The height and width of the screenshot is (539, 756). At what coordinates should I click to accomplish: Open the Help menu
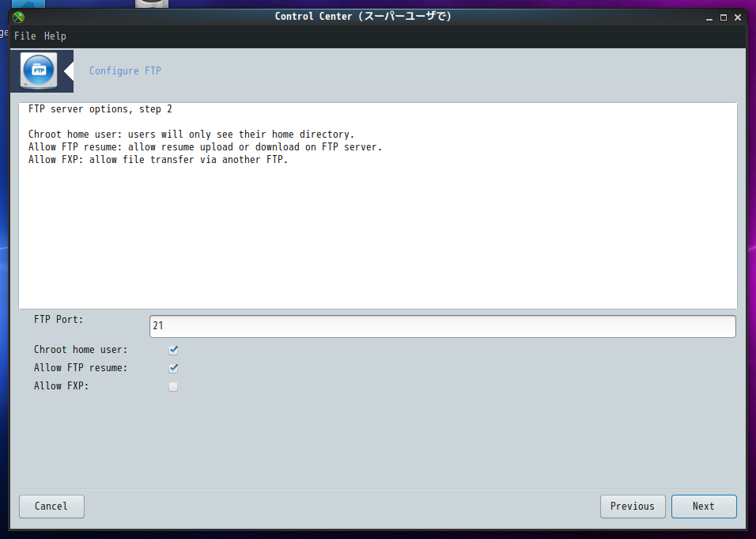click(x=55, y=36)
